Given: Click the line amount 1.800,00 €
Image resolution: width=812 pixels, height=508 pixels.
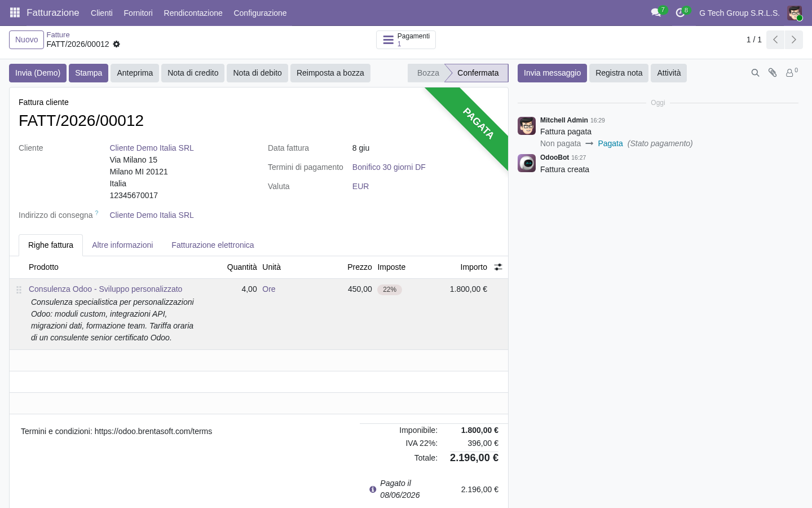Looking at the screenshot, I should coord(469,289).
